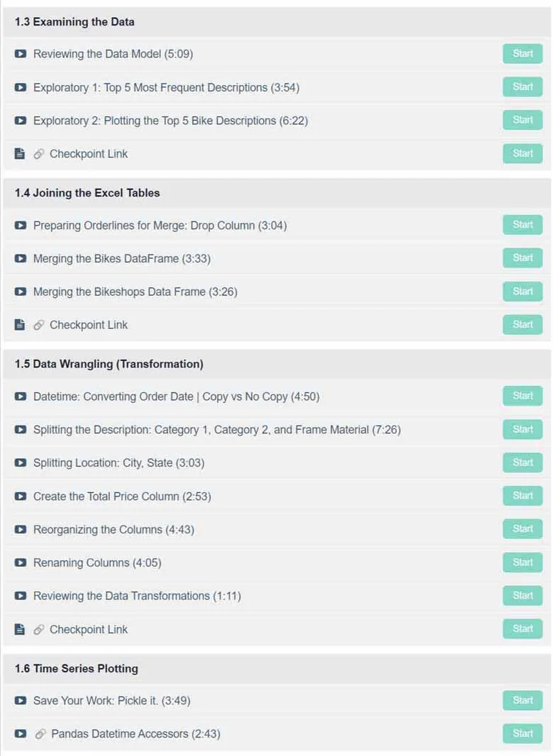
Task: Open Datetime: Converting Order Date lesson title
Action: point(176,396)
